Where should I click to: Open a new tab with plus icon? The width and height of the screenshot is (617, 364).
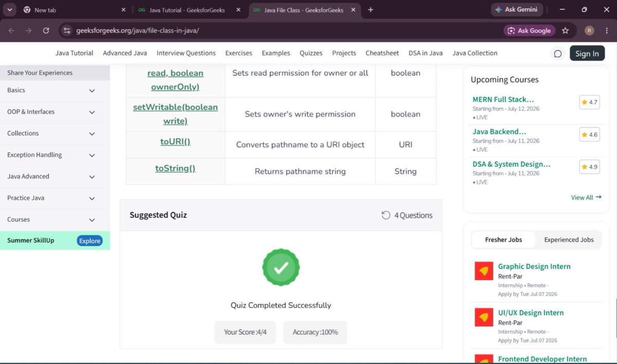371,10
